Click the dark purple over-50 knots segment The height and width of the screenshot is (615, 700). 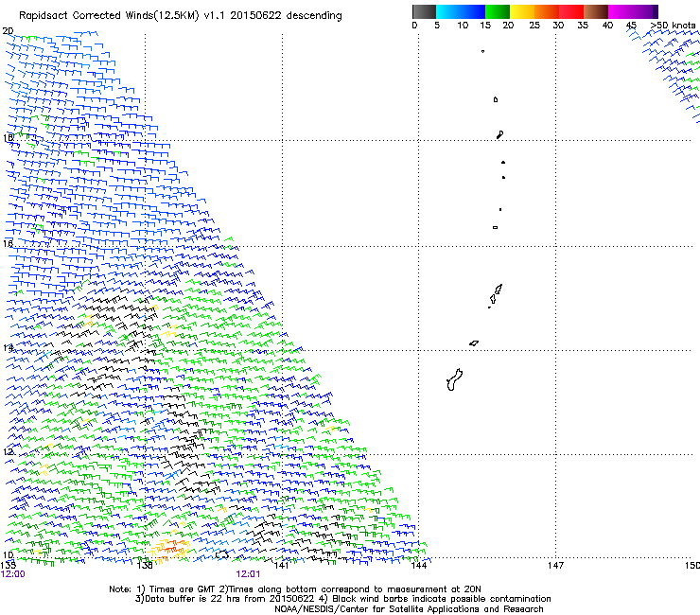click(655, 11)
